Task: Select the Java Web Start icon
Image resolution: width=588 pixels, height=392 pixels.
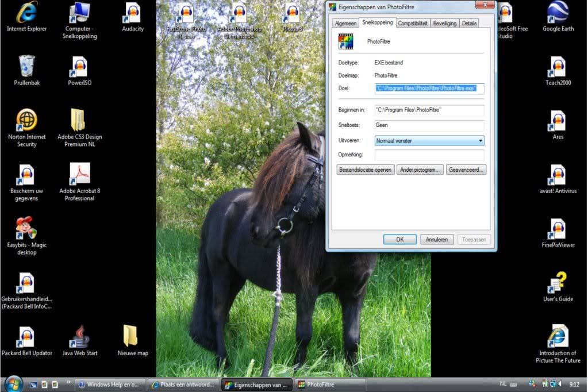Action: pos(80,337)
